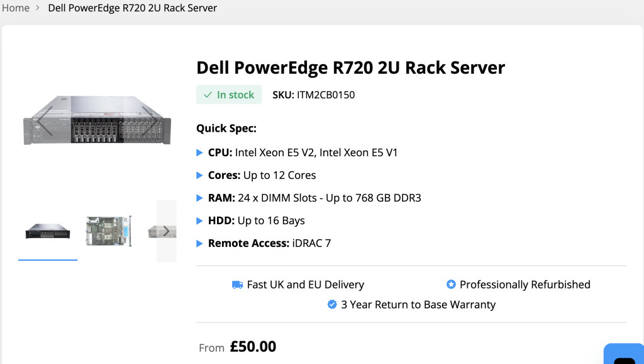Click the SKU code ITM2CB0150
644x364 pixels.
(326, 95)
